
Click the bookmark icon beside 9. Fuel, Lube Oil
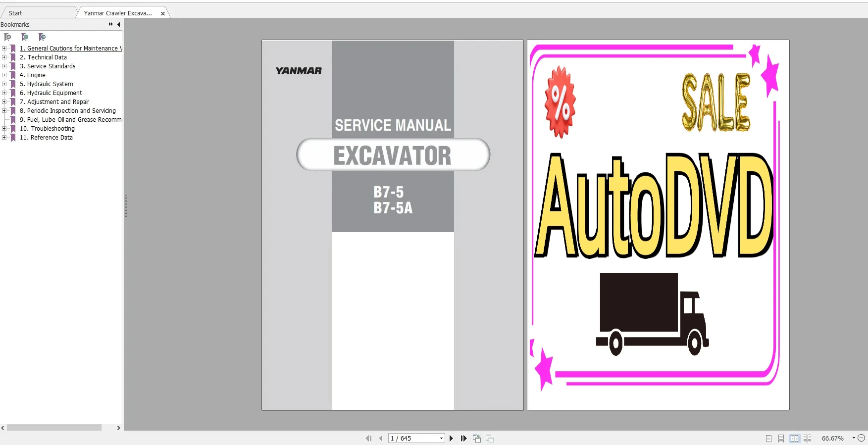tap(13, 120)
